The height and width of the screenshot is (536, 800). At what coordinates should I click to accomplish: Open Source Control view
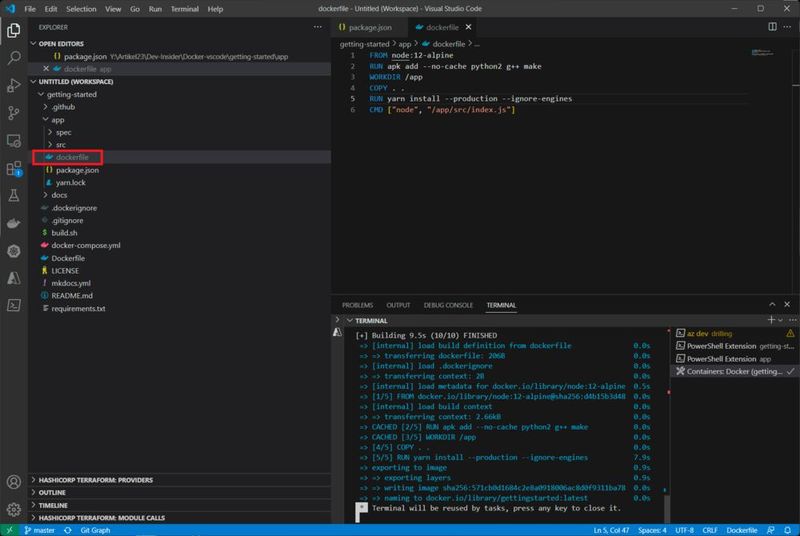point(14,113)
